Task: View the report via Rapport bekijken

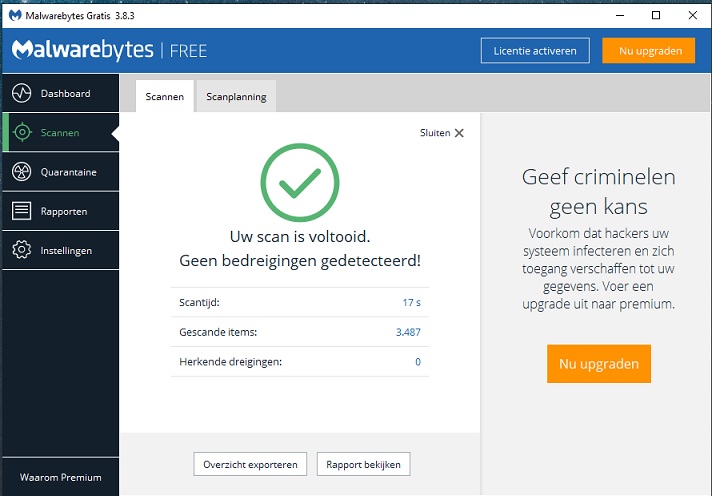Action: click(363, 464)
